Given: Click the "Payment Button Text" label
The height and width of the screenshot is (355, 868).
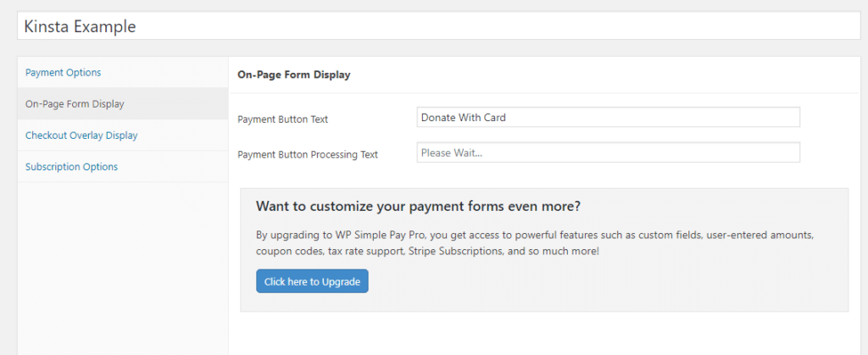Looking at the screenshot, I should 282,119.
